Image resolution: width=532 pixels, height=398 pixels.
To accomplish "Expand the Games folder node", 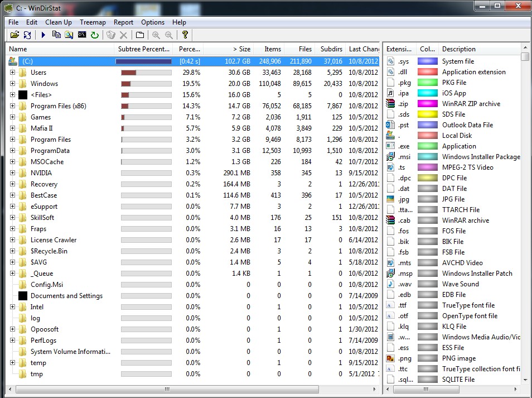I will (x=13, y=117).
